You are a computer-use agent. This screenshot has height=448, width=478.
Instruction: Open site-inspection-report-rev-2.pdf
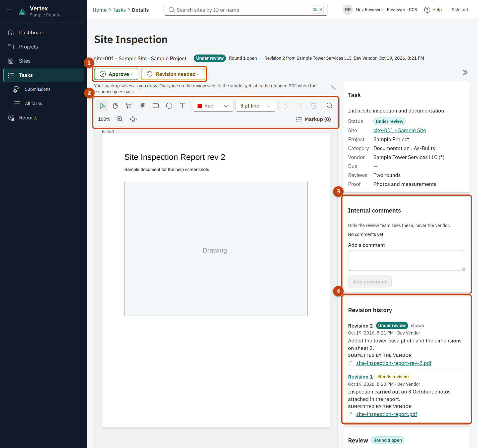(x=394, y=363)
